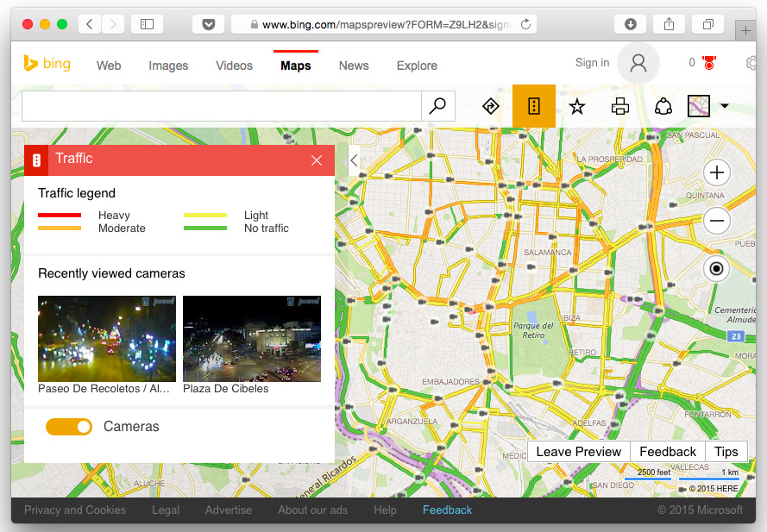Screen dimensions: 767x532
Task: Click the Recently viewed cameras heading
Action: click(x=111, y=273)
